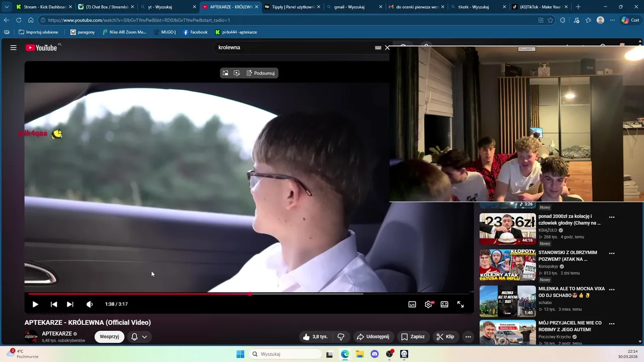Clear the YouTube search box text

point(387,48)
